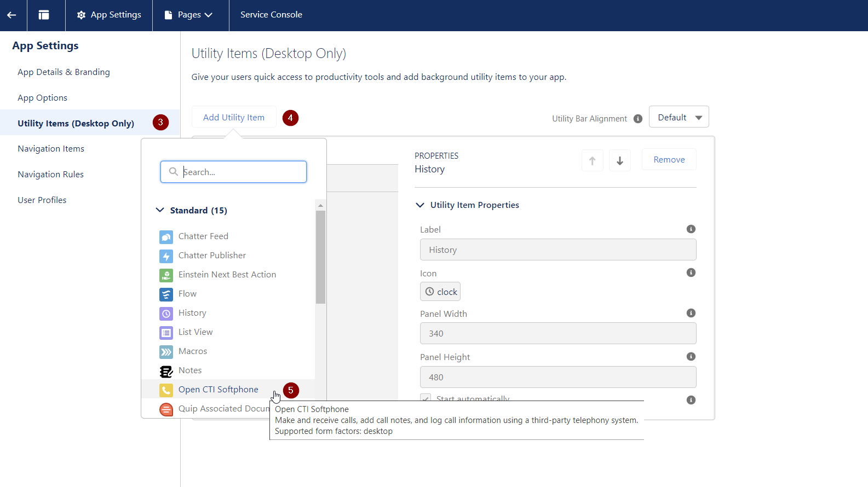Select the Notes icon
This screenshot has height=487, width=868.
pyautogui.click(x=166, y=371)
